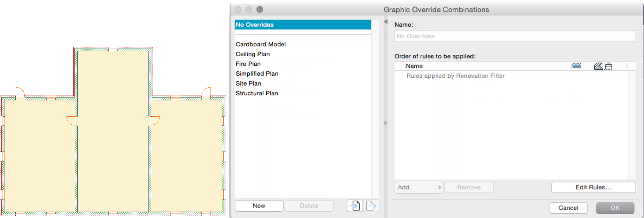The image size is (644, 218).
Task: Pick the Fire Plan combination
Action: coord(248,64)
